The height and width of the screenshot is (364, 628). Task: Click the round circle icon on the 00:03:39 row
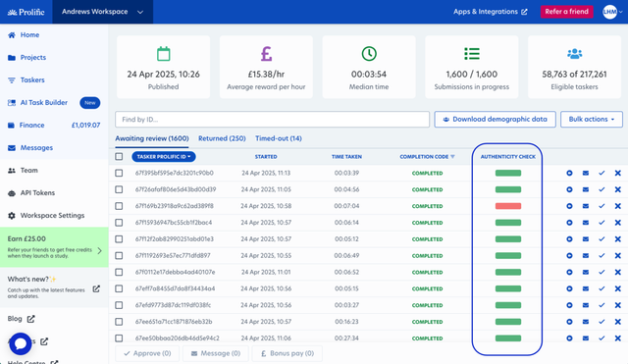coord(569,173)
